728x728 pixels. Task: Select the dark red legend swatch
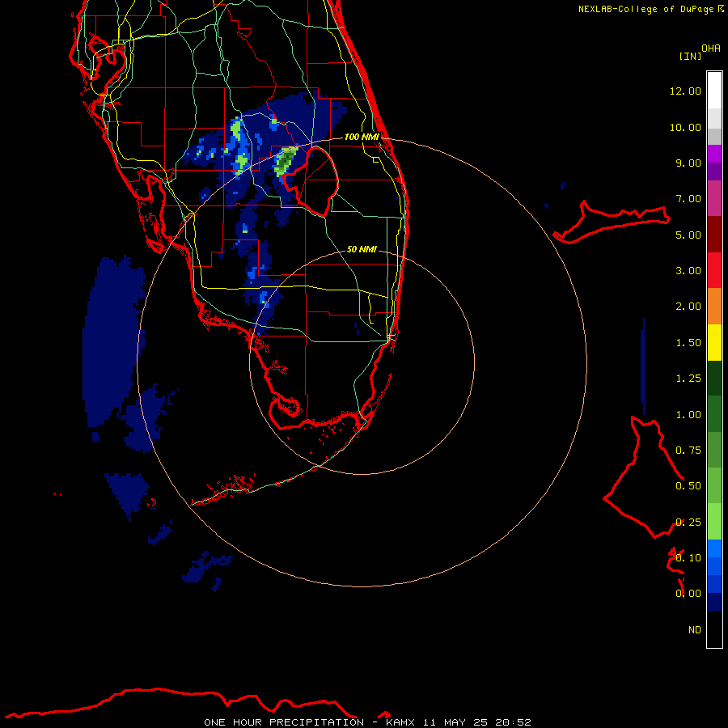tap(714, 235)
